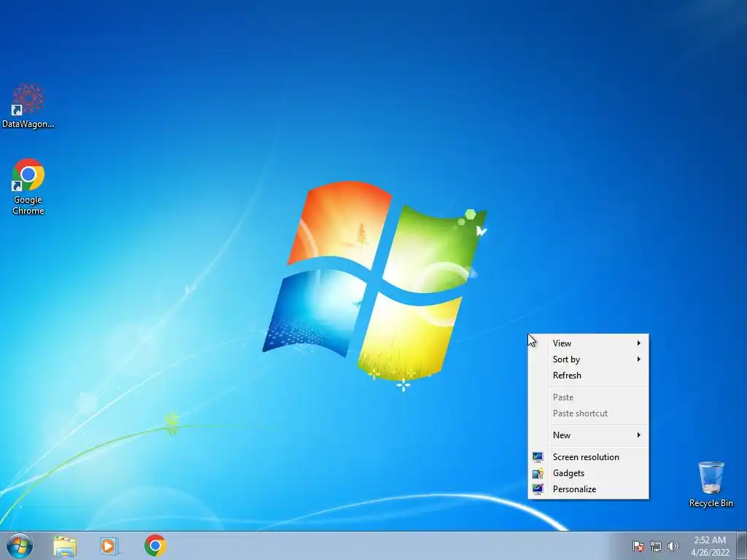Launch Chrome from the taskbar

click(x=155, y=545)
